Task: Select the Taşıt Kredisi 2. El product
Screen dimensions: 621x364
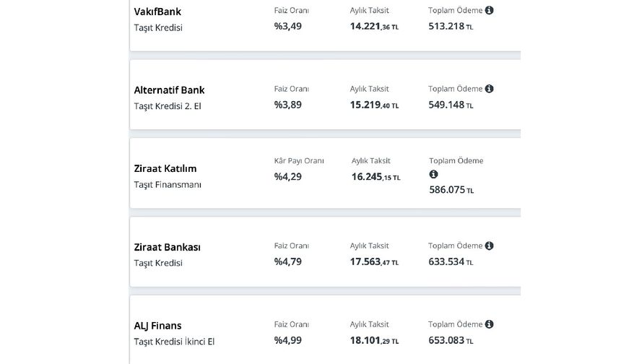Action: click(x=168, y=106)
